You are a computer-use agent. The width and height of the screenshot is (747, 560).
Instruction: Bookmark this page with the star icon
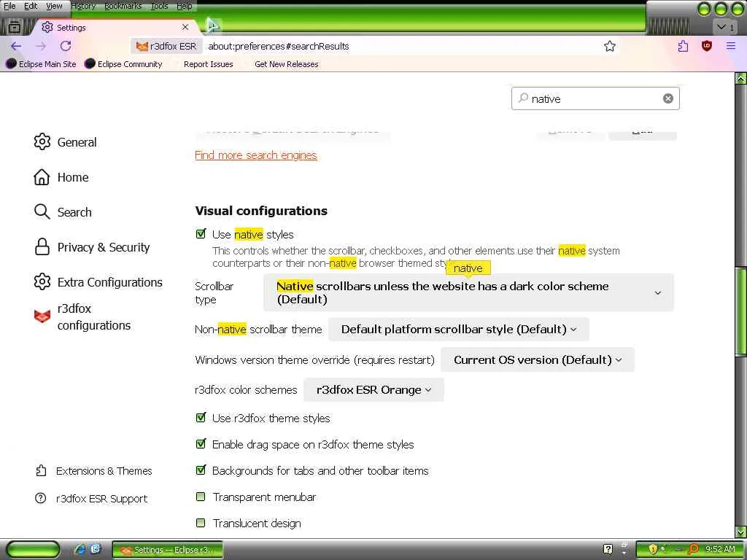point(610,46)
